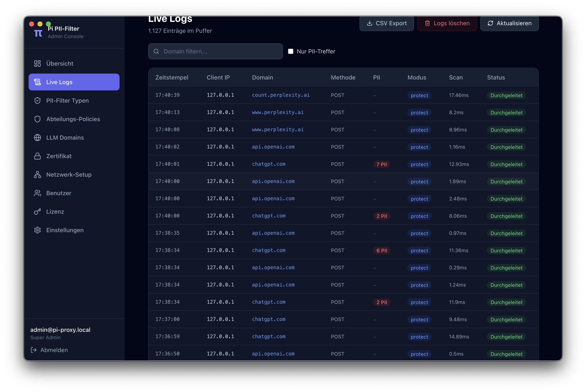Open the count.perplexity.ai domain entry
This screenshot has width=586, height=392.
pos(281,95)
